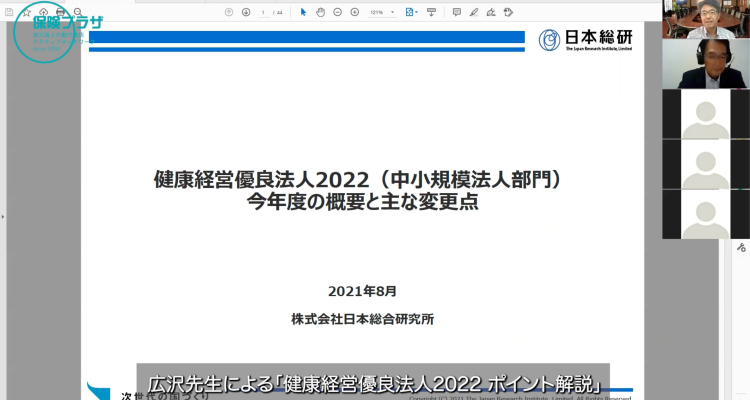The height and width of the screenshot is (400, 750).
Task: Click the upload to cloud icon
Action: coord(44,12)
